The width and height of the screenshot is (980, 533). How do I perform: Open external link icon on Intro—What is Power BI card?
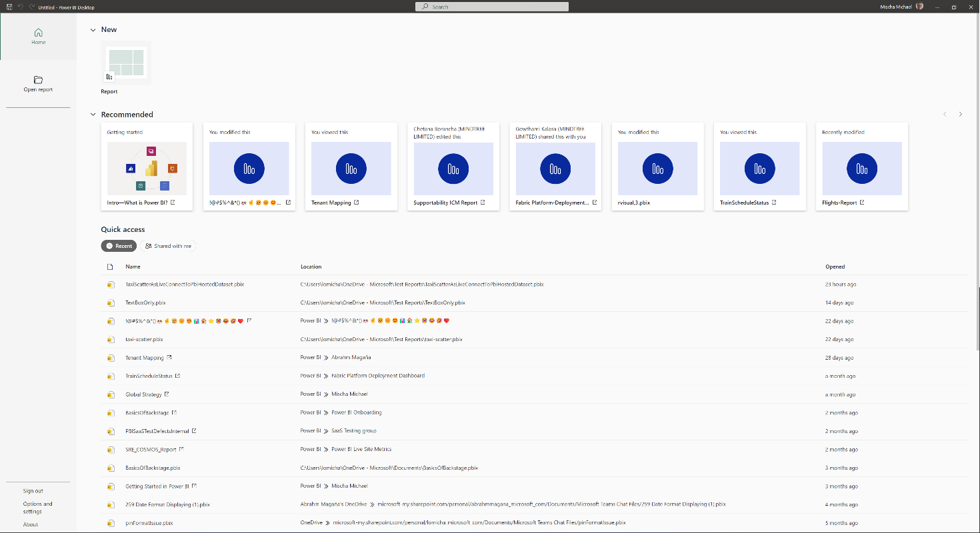[173, 203]
